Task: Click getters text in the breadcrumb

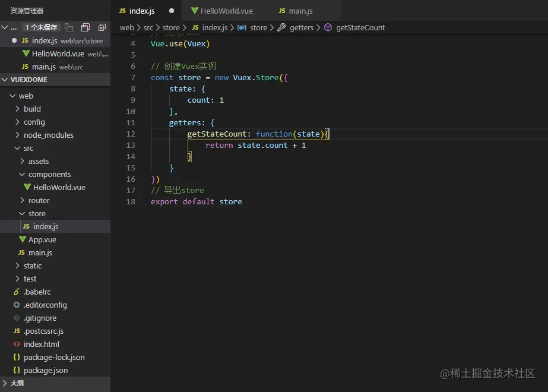Action: pyautogui.click(x=301, y=27)
